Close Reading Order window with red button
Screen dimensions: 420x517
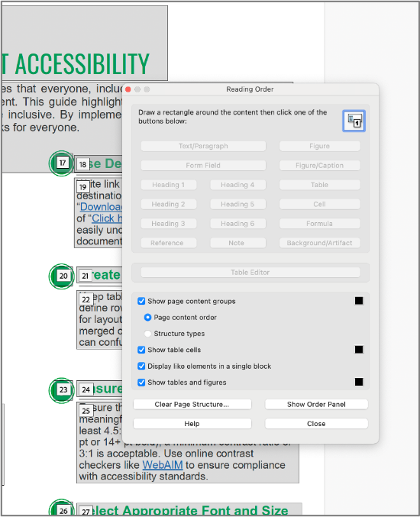[x=128, y=89]
